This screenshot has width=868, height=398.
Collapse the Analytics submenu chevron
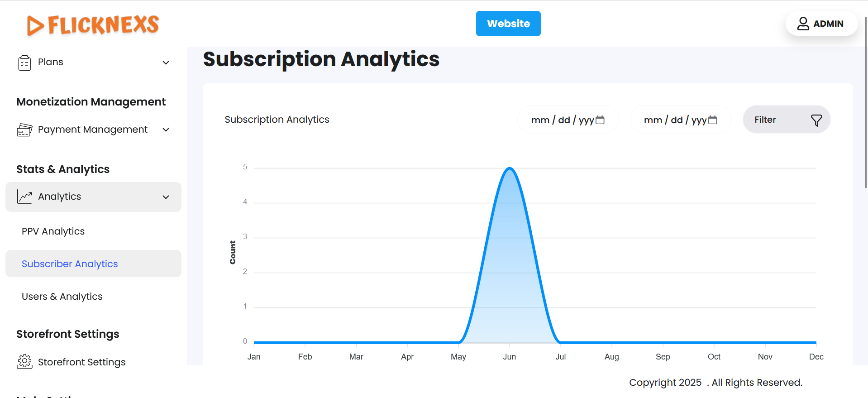pos(166,197)
